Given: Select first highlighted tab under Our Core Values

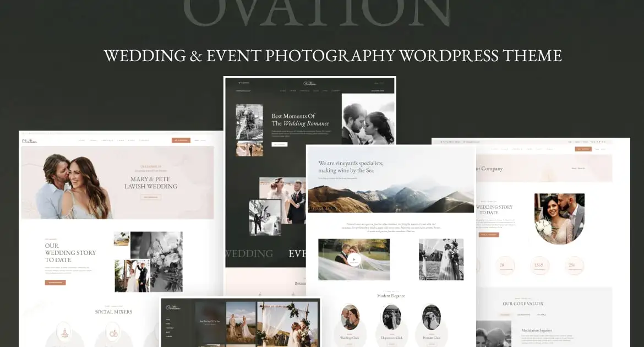Looking at the screenshot, I should (x=505, y=315).
